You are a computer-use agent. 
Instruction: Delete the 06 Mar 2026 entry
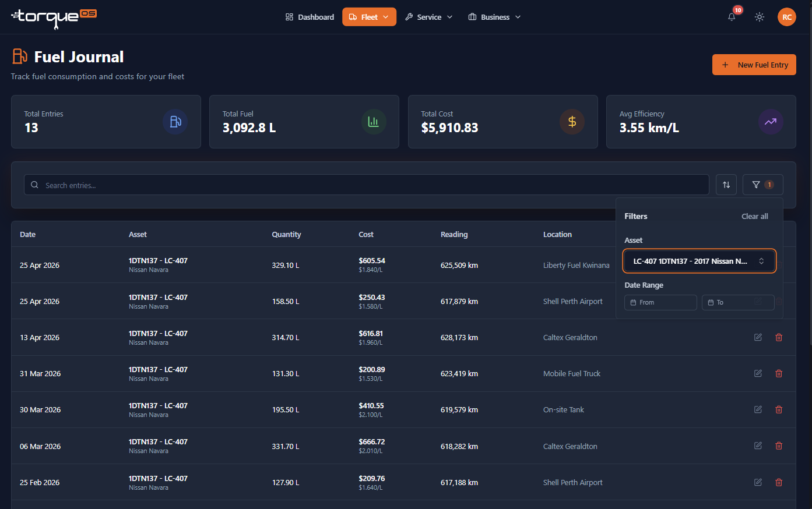779,446
